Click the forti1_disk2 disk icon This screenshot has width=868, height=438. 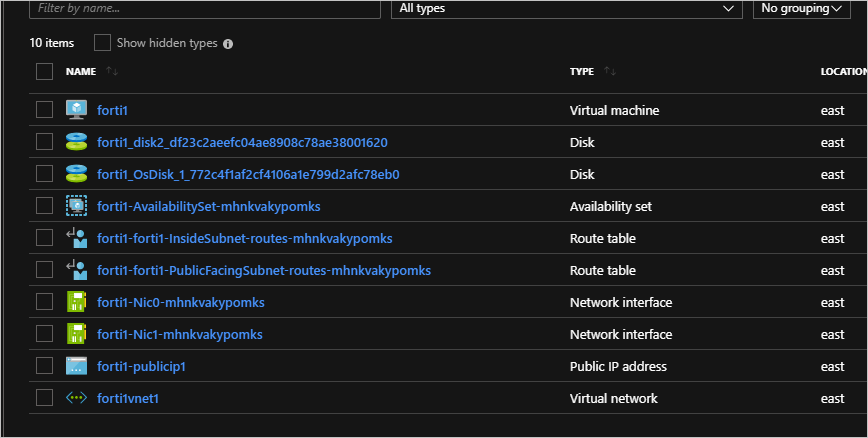click(x=77, y=142)
